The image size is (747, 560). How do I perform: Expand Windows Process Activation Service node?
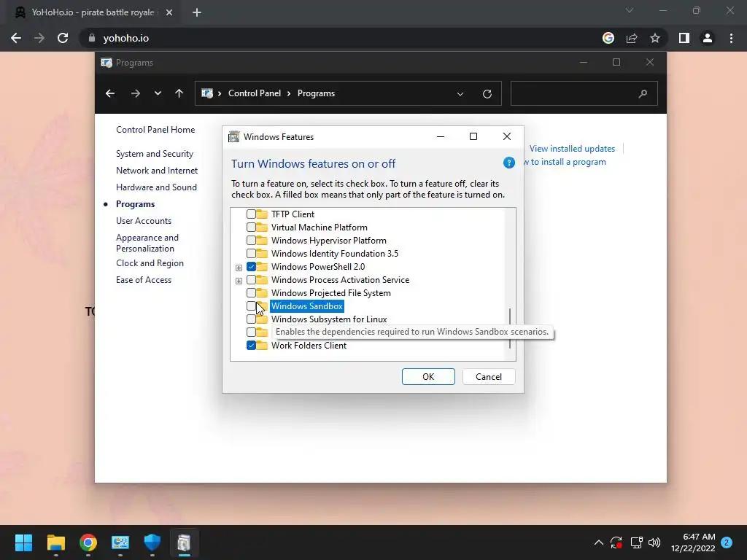click(x=239, y=281)
